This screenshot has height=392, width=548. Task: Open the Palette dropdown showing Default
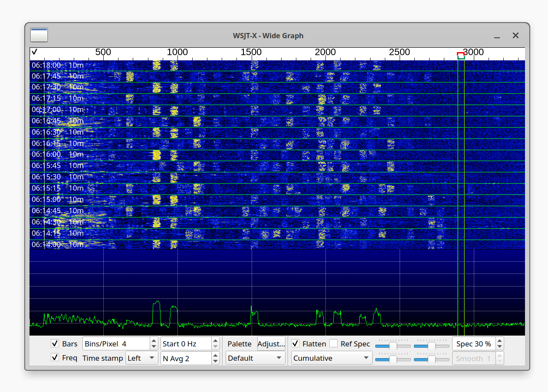tap(255, 358)
